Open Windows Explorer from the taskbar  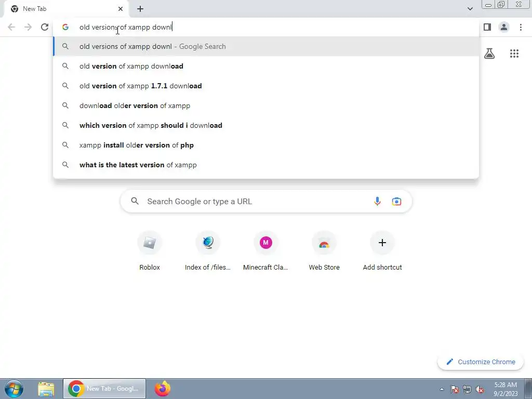click(x=46, y=389)
